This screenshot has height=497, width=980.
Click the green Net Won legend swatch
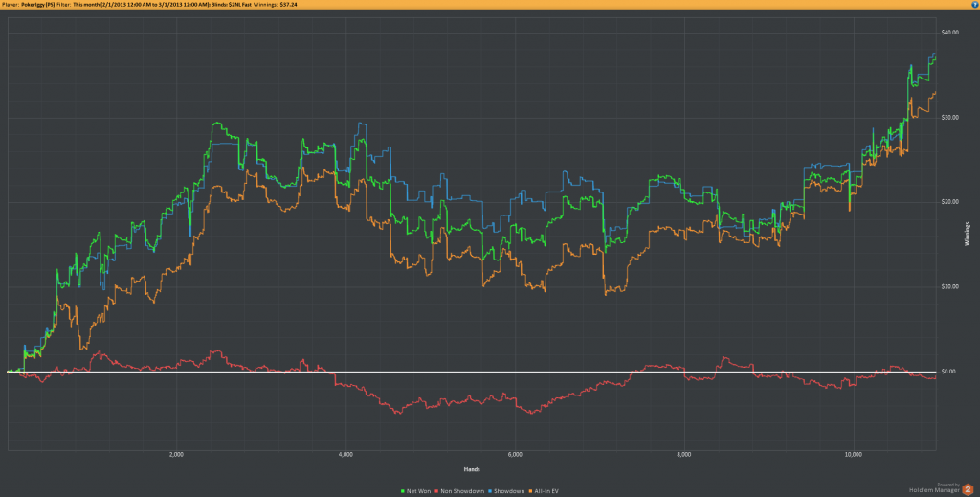tap(403, 490)
